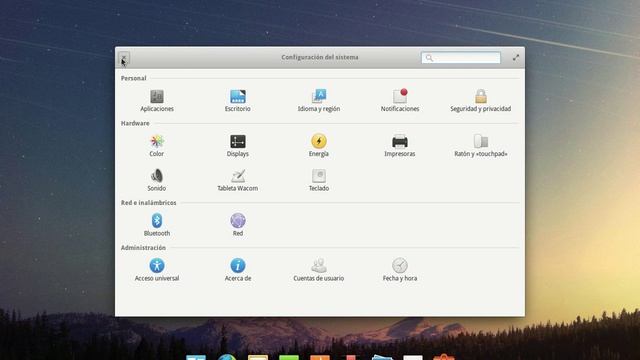Screen dimensions: 640x360
Task: Open the Displays settings
Action: tap(238, 145)
